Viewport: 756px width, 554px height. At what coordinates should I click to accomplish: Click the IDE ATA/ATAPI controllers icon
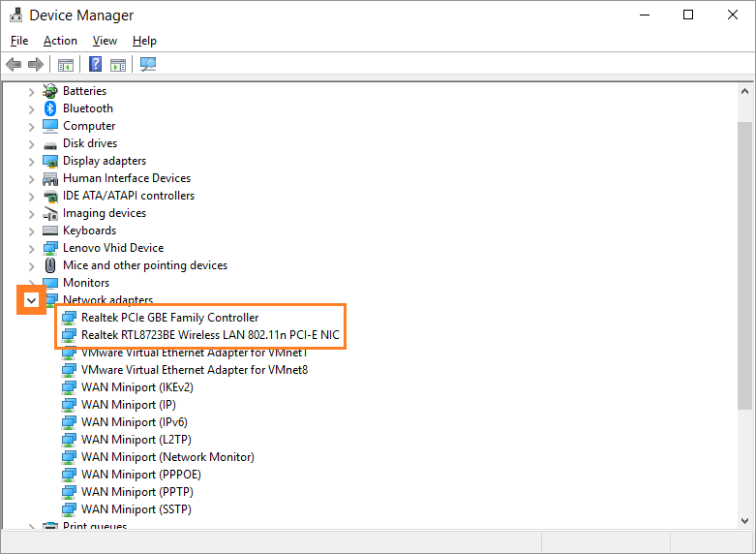(50, 196)
